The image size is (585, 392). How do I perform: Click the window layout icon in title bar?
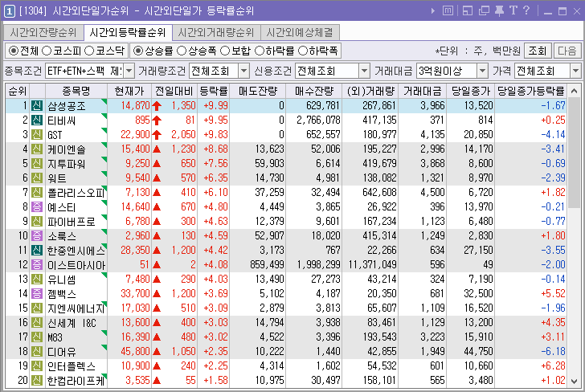(x=467, y=10)
